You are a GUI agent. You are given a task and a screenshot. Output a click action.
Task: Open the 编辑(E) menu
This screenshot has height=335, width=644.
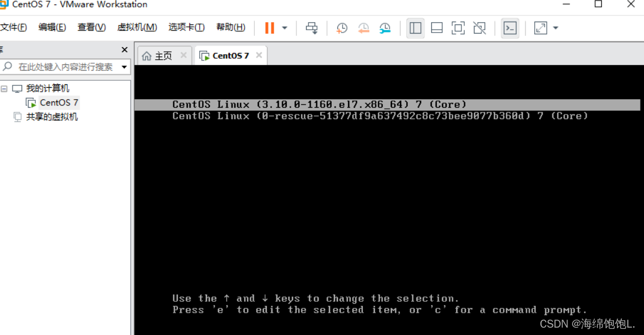tap(52, 27)
